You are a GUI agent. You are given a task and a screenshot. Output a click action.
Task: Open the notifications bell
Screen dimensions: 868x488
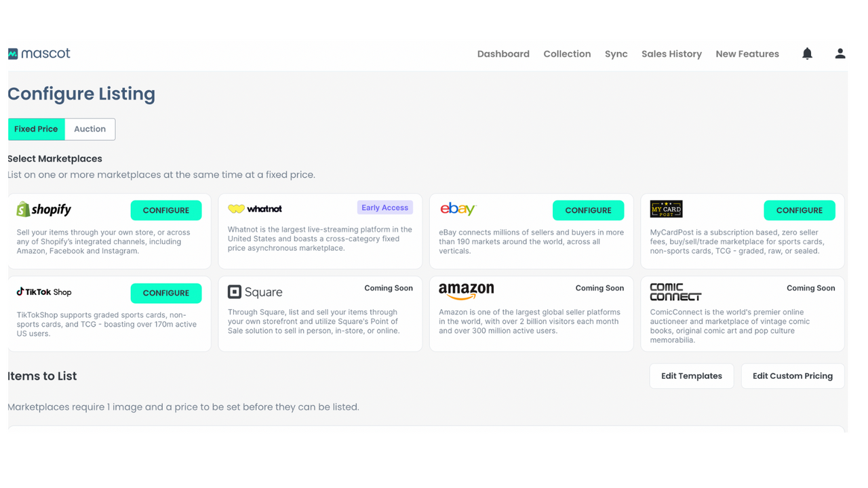pos(807,54)
